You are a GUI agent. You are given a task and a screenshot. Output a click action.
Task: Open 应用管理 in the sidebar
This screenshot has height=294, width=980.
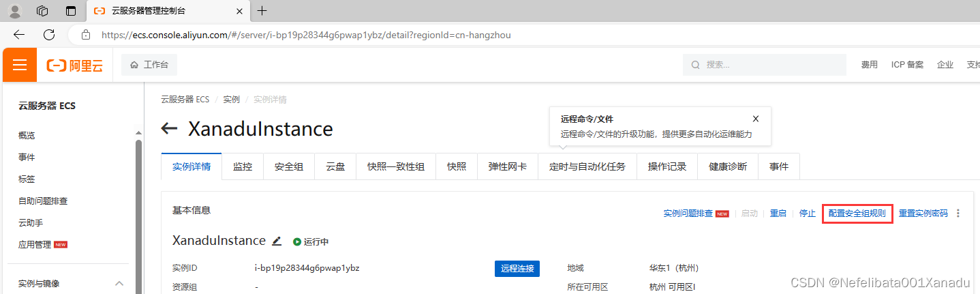coord(35,244)
